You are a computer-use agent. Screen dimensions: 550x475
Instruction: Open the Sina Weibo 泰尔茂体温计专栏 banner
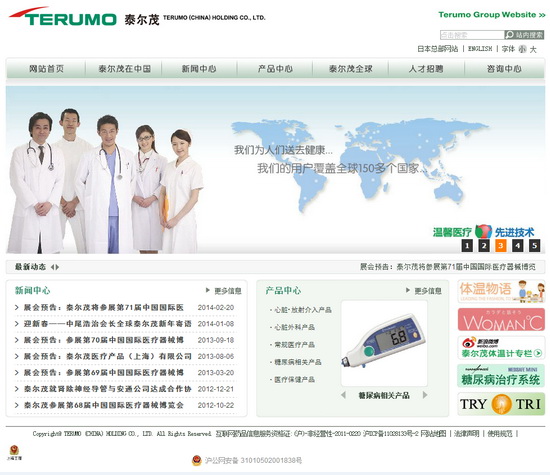(501, 348)
